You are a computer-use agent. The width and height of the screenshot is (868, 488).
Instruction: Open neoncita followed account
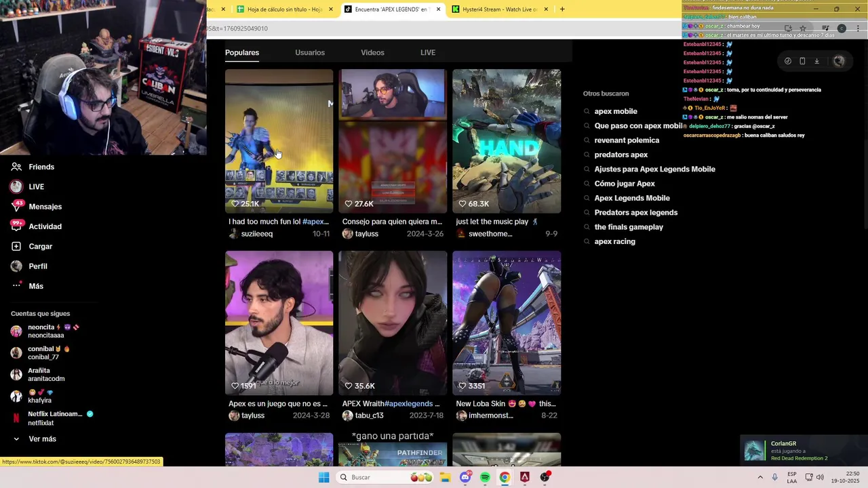coord(45,331)
